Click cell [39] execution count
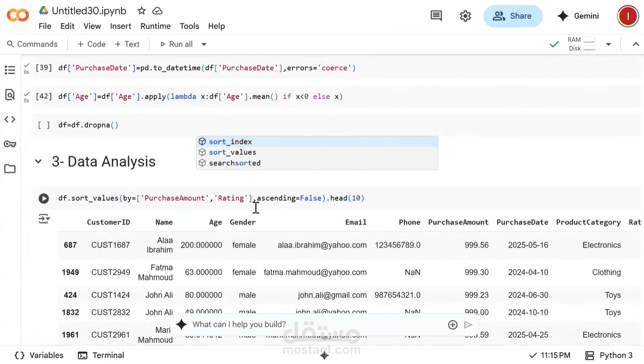The image size is (644, 364). click(44, 68)
